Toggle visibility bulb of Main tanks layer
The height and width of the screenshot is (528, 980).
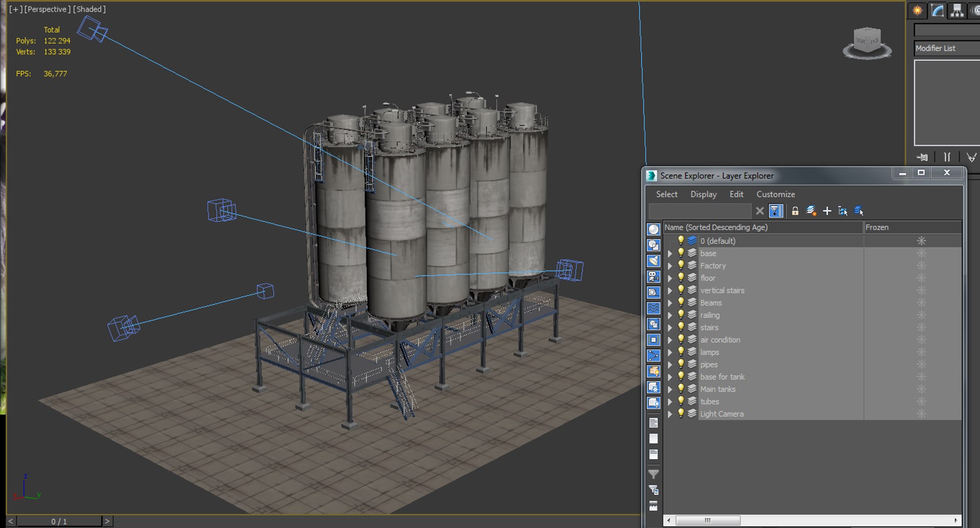680,389
